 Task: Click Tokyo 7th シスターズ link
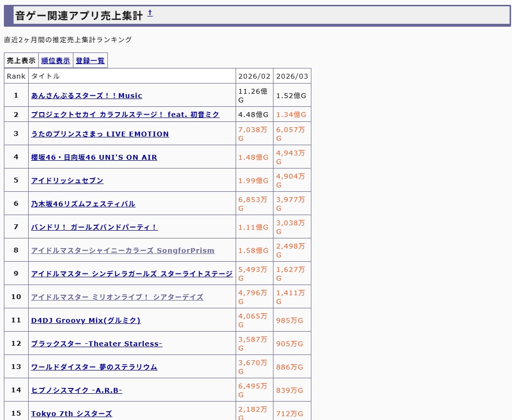pos(71,414)
